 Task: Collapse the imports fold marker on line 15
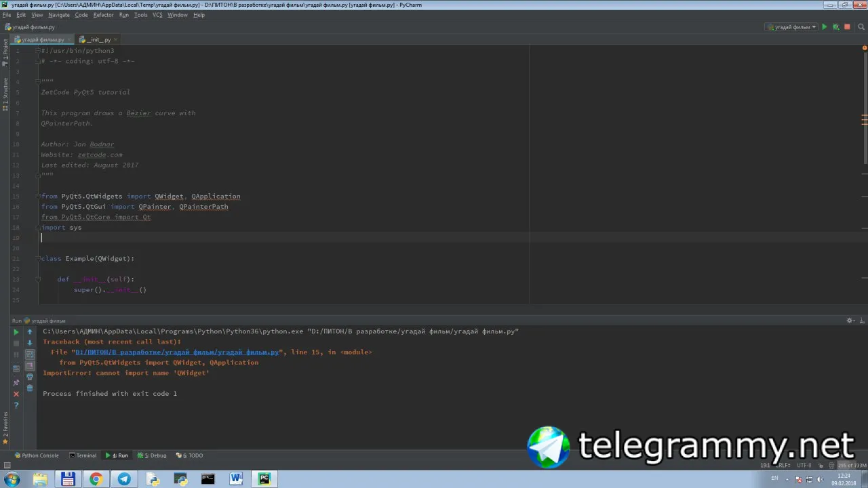(x=39, y=197)
